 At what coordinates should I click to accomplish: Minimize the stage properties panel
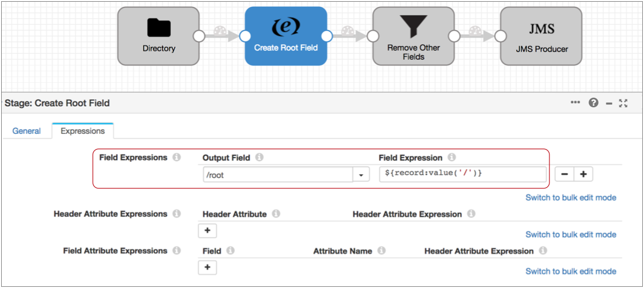[609, 103]
